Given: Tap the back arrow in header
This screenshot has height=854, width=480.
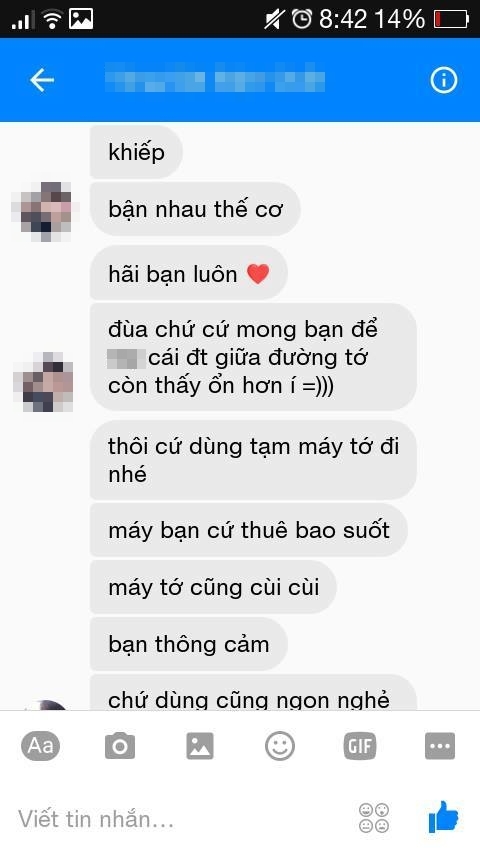Looking at the screenshot, I should 42,81.
